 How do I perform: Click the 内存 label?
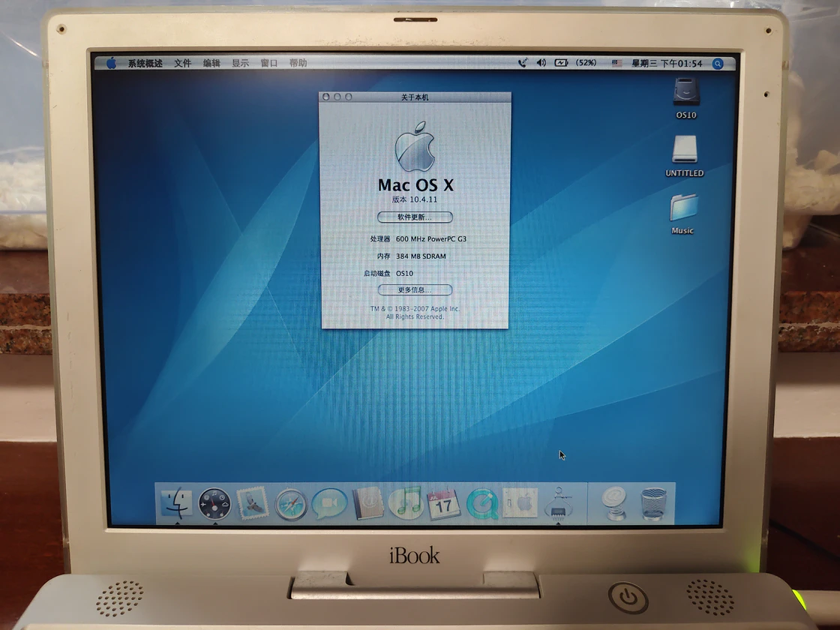pyautogui.click(x=383, y=256)
